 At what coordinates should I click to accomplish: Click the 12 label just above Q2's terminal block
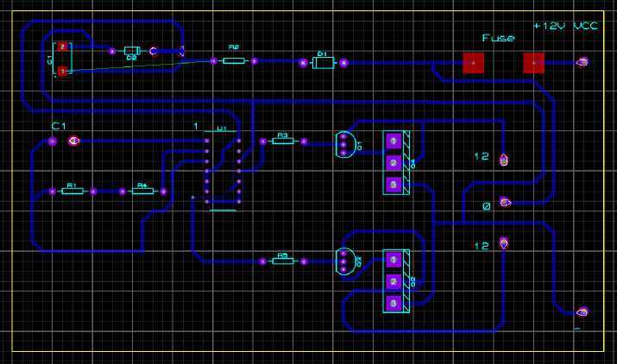click(x=482, y=247)
